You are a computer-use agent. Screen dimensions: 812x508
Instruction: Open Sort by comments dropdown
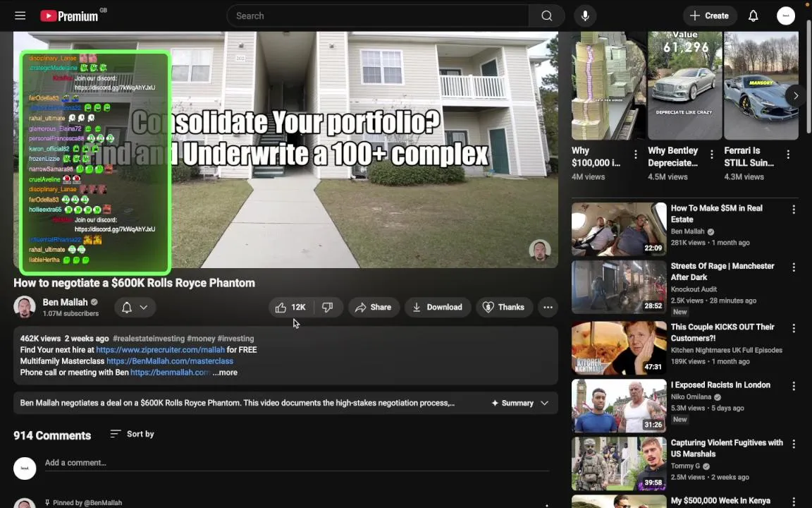coord(132,434)
